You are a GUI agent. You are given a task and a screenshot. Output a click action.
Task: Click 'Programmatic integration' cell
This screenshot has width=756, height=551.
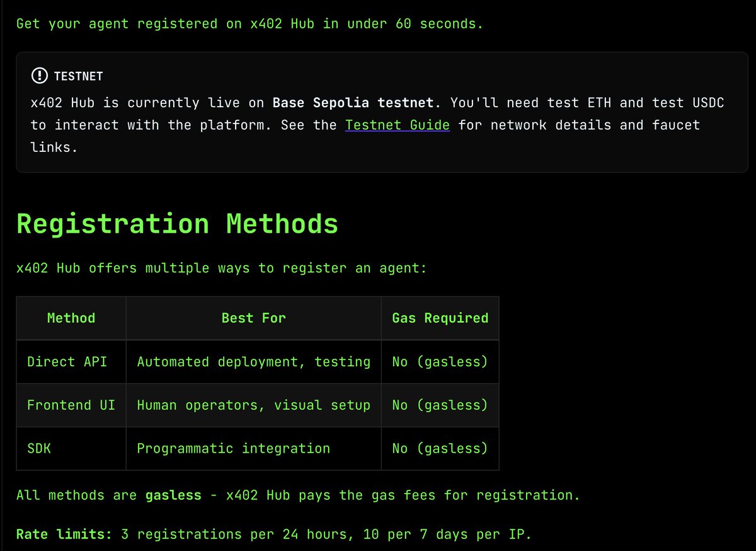point(254,449)
